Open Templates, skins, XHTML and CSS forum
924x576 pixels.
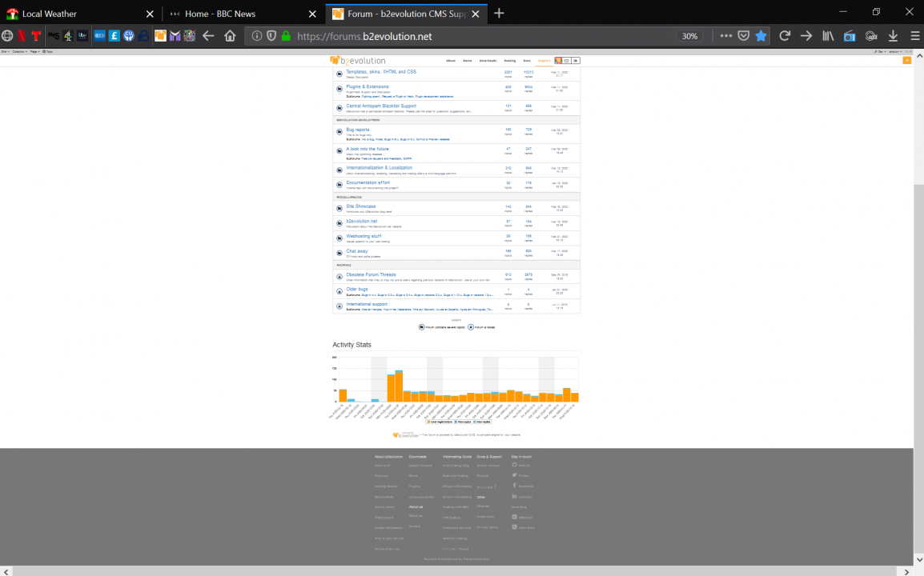click(380, 72)
